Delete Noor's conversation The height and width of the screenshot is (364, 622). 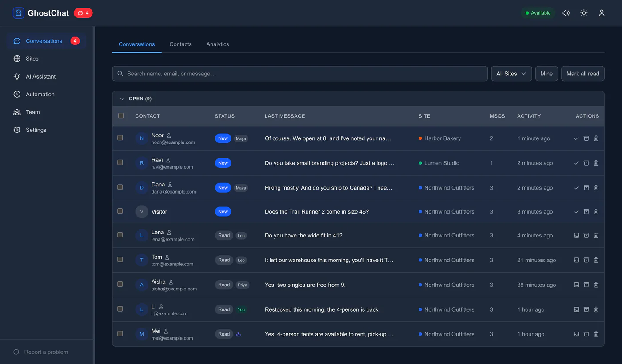[596, 138]
